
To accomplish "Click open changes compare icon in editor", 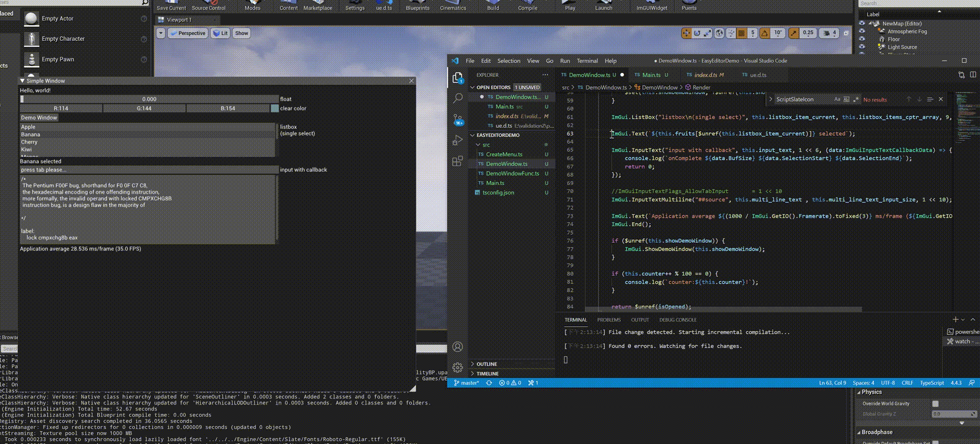I will 962,75.
